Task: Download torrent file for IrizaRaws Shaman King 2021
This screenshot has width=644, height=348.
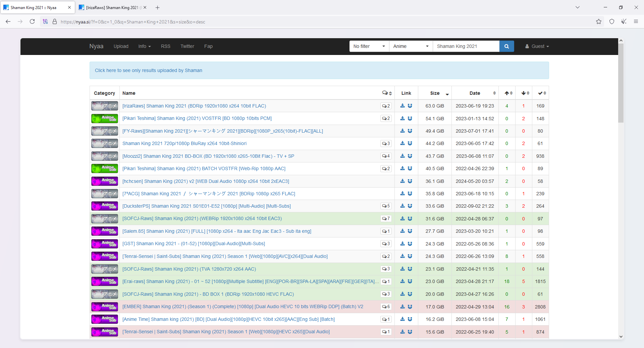Action: pyautogui.click(x=402, y=106)
